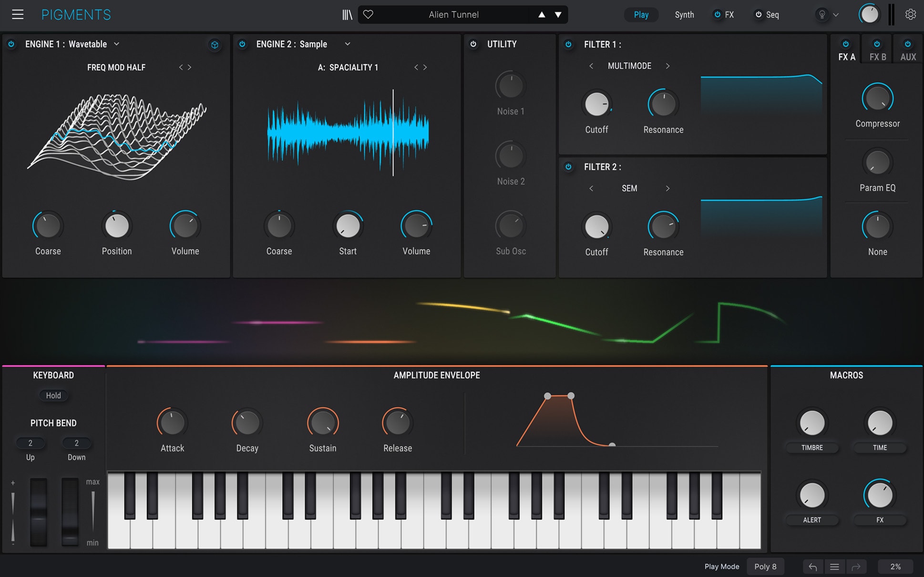924x577 pixels.
Task: Open the preset library browser
Action: click(x=347, y=15)
